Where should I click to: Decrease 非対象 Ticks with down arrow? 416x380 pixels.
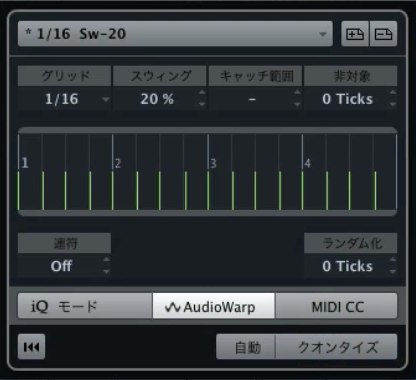click(393, 104)
